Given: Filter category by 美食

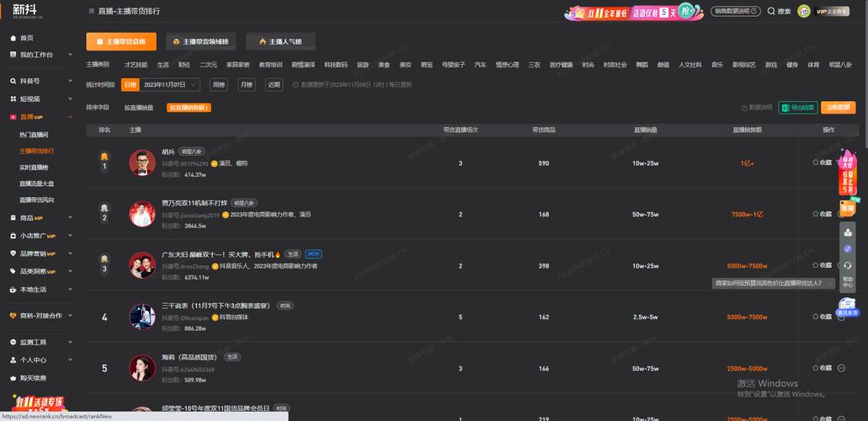Looking at the screenshot, I should point(384,65).
